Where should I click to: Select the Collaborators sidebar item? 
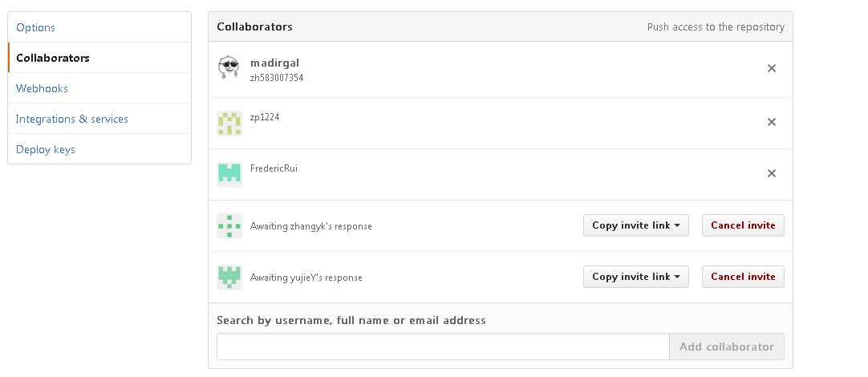tap(99, 58)
